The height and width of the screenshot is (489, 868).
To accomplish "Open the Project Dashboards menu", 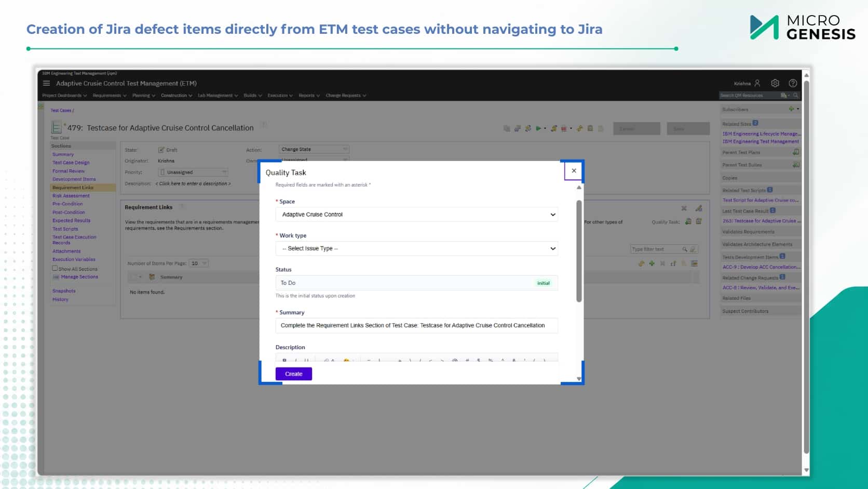I will [64, 96].
